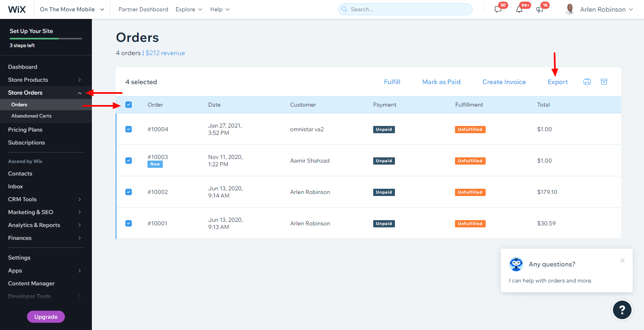Open Pricing Plans in sidebar
This screenshot has width=644, height=330.
(25, 130)
